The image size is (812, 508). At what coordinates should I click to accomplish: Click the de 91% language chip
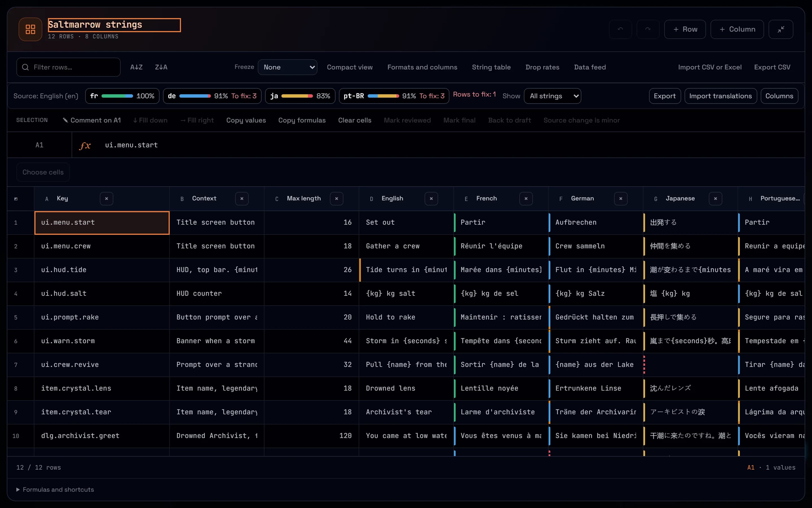click(x=212, y=96)
